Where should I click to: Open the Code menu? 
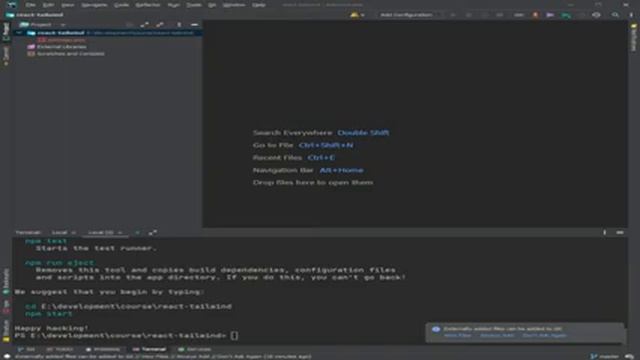click(121, 5)
